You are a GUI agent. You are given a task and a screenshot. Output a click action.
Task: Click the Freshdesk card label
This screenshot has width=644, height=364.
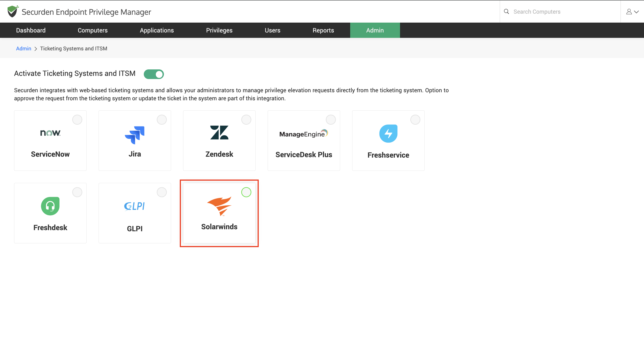(x=50, y=228)
